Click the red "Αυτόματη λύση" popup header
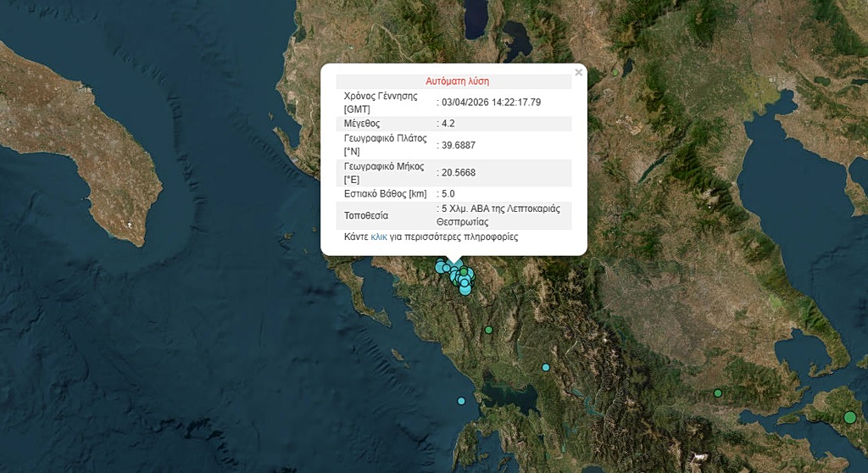This screenshot has height=473, width=868. [x=457, y=81]
